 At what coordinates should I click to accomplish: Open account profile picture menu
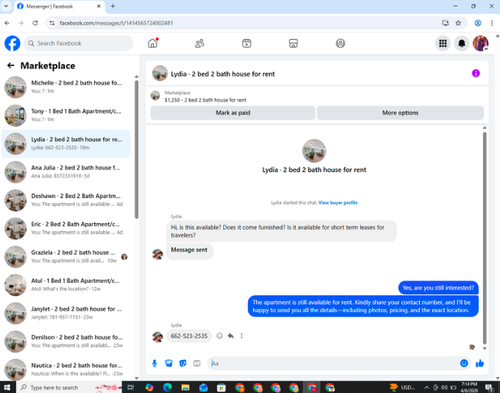[481, 43]
